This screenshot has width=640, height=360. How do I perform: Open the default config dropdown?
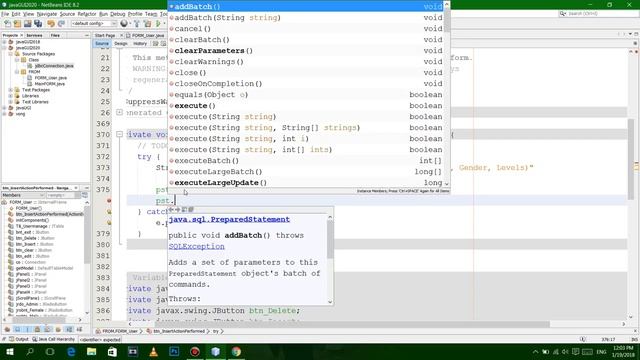click(93, 24)
